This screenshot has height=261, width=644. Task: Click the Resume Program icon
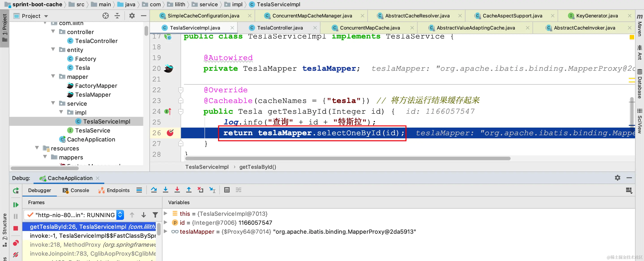coord(16,205)
